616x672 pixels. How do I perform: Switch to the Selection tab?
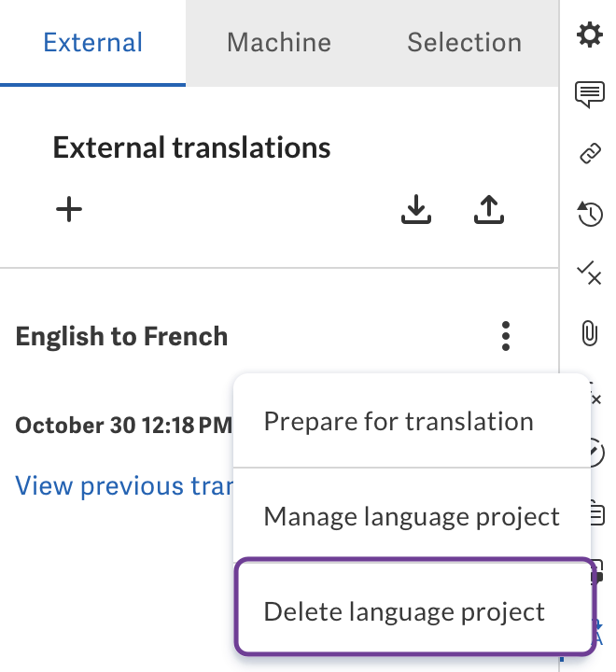pyautogui.click(x=464, y=42)
